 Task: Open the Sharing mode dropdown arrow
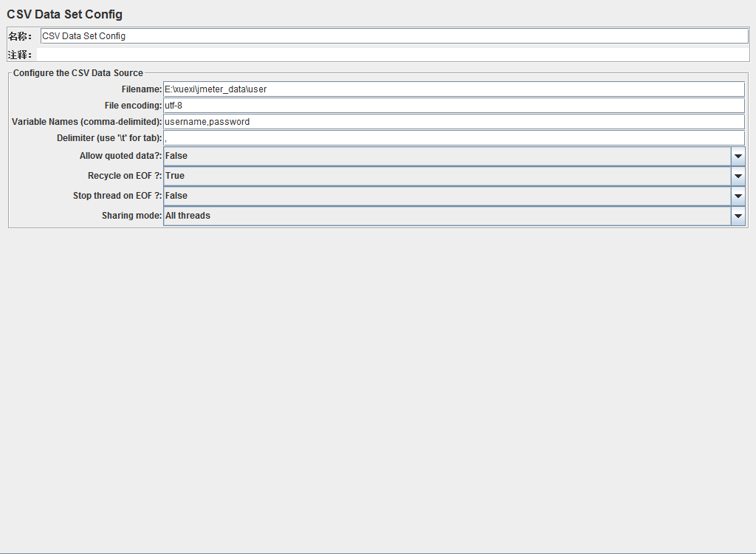point(738,216)
